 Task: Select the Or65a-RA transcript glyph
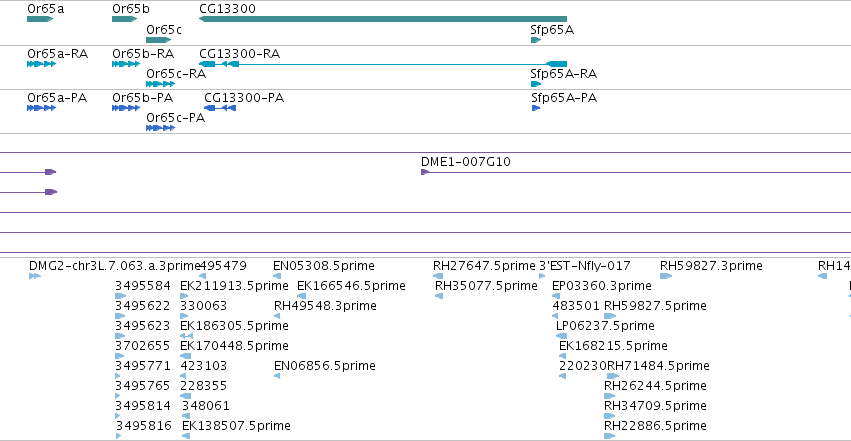tap(41, 64)
